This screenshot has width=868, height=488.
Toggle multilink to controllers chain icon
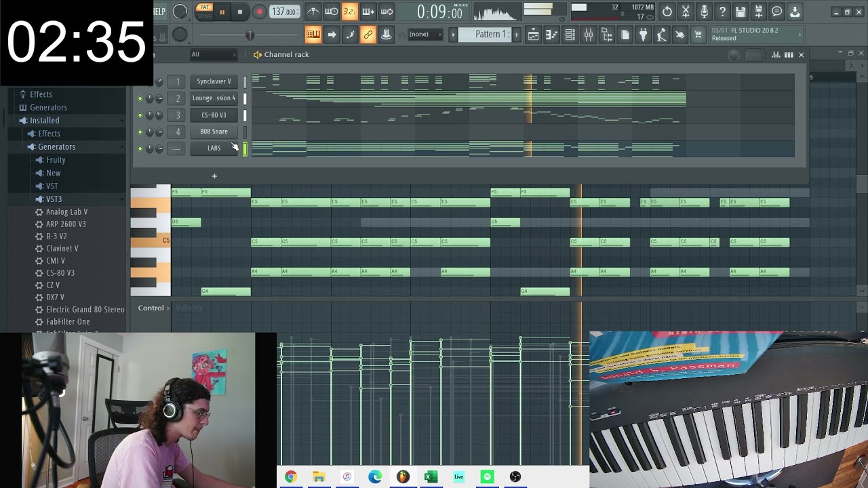(x=368, y=35)
